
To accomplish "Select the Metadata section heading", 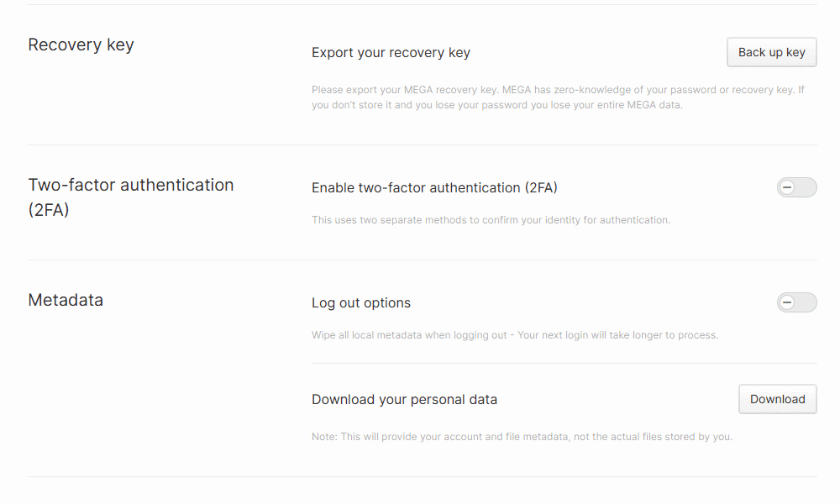I will click(66, 300).
